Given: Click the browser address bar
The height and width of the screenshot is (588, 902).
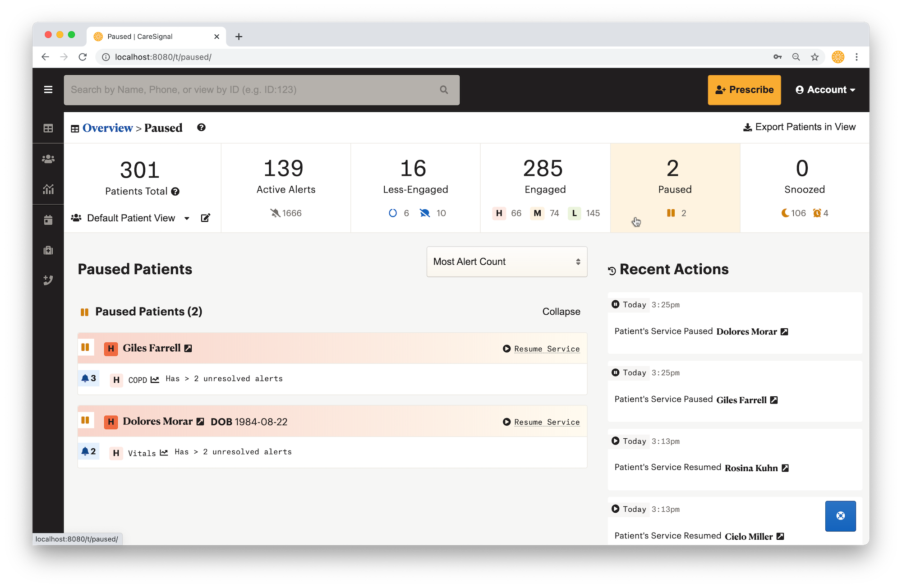Looking at the screenshot, I should pos(433,57).
